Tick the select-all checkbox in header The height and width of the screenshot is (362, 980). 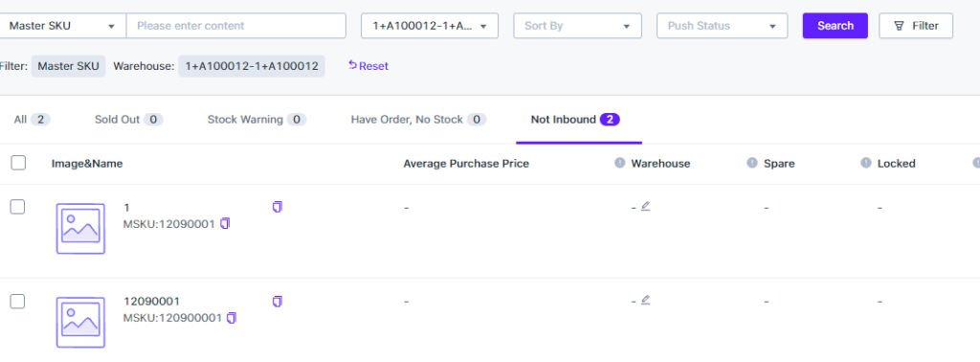[x=18, y=163]
